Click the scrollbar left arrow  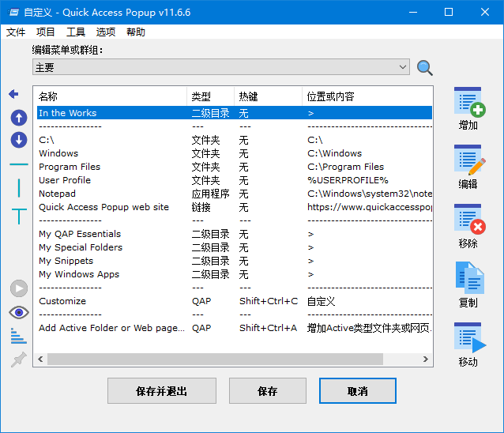[x=40, y=359]
